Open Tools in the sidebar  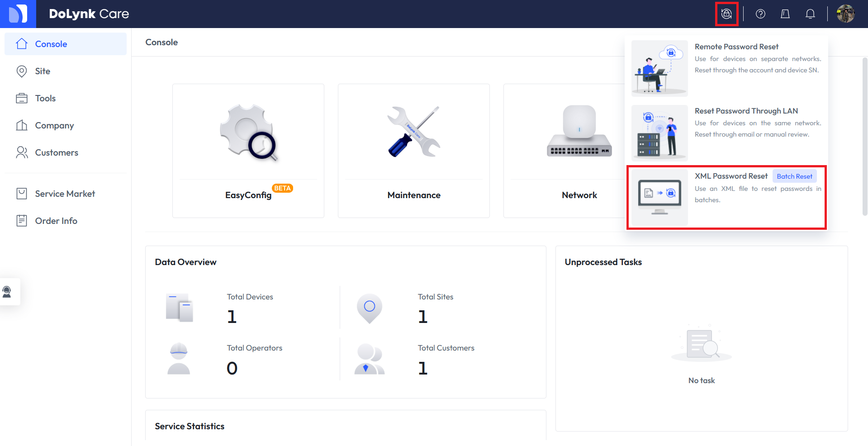pos(66,98)
